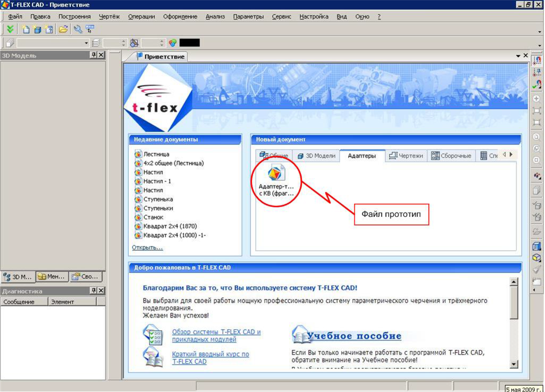Click the open folder icon in toolbar
The image size is (545, 392).
coord(63,29)
